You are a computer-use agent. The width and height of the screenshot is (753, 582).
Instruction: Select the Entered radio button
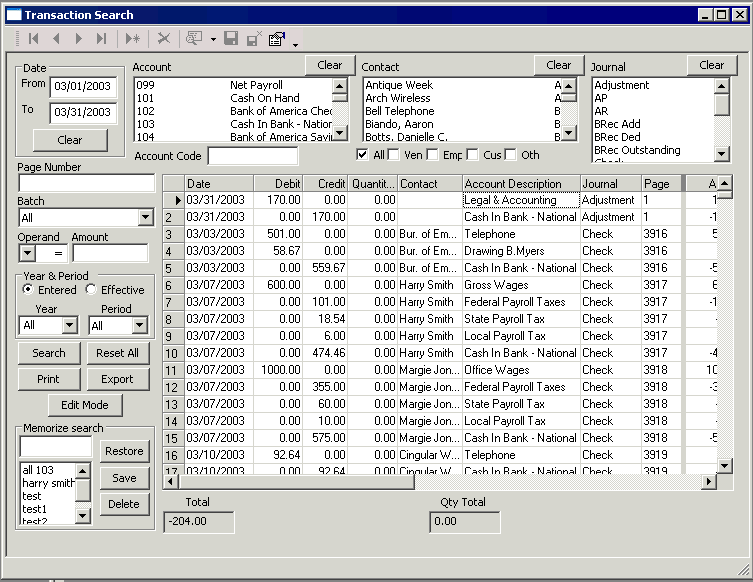point(28,290)
